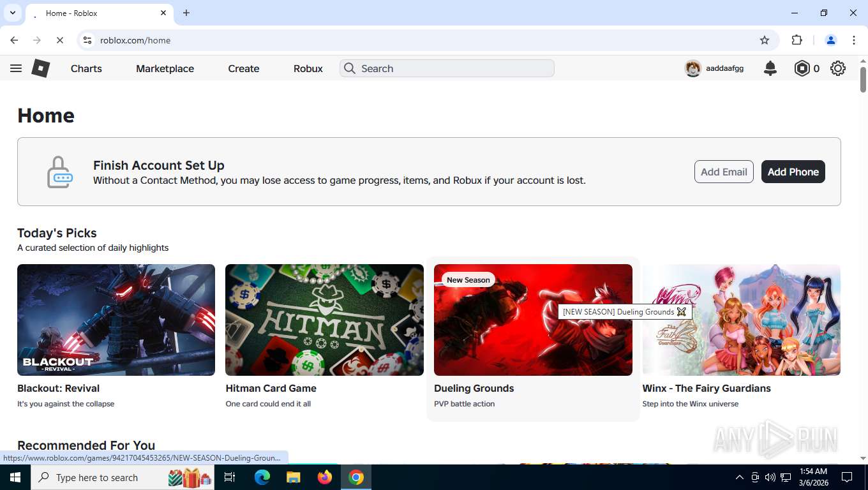Click the Blackout: Revival title
This screenshot has width=868, height=490.
[x=58, y=388]
